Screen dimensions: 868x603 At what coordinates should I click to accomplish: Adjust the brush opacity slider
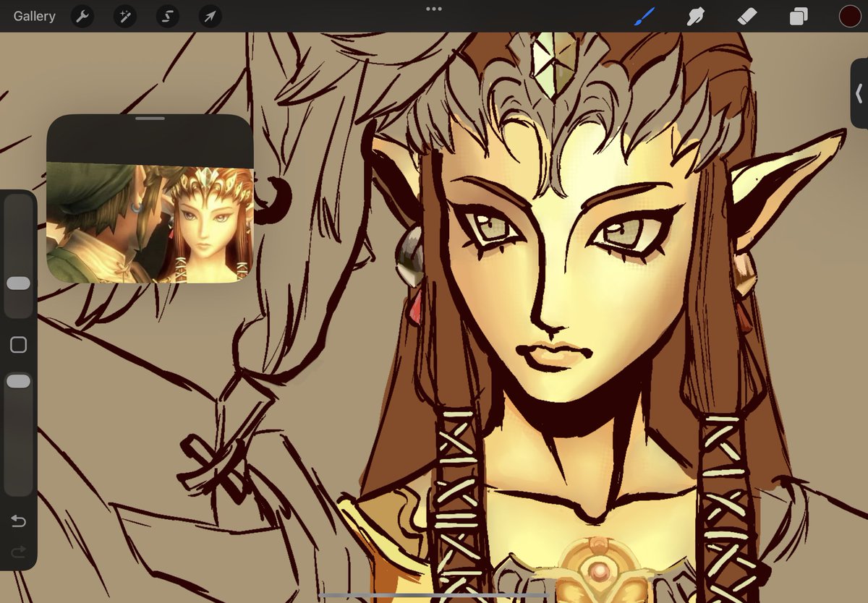point(18,381)
